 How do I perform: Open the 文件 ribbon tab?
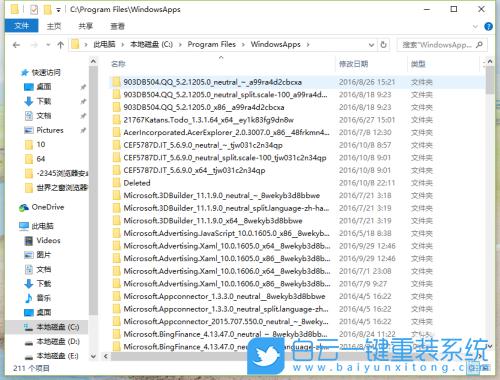(x=22, y=26)
